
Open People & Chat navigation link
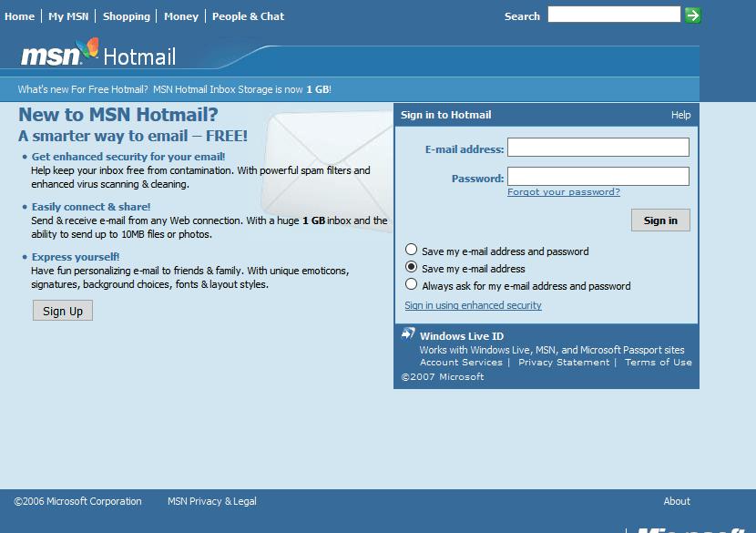point(248,16)
